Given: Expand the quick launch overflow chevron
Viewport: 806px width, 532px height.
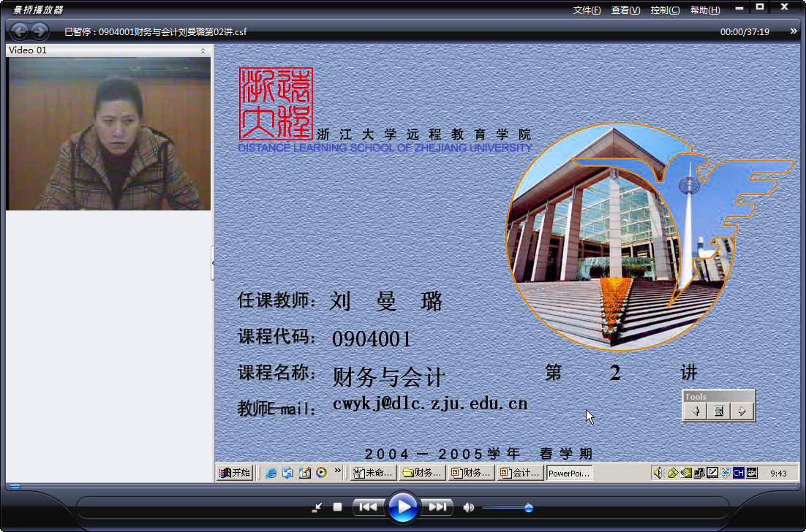Looking at the screenshot, I should point(337,471).
